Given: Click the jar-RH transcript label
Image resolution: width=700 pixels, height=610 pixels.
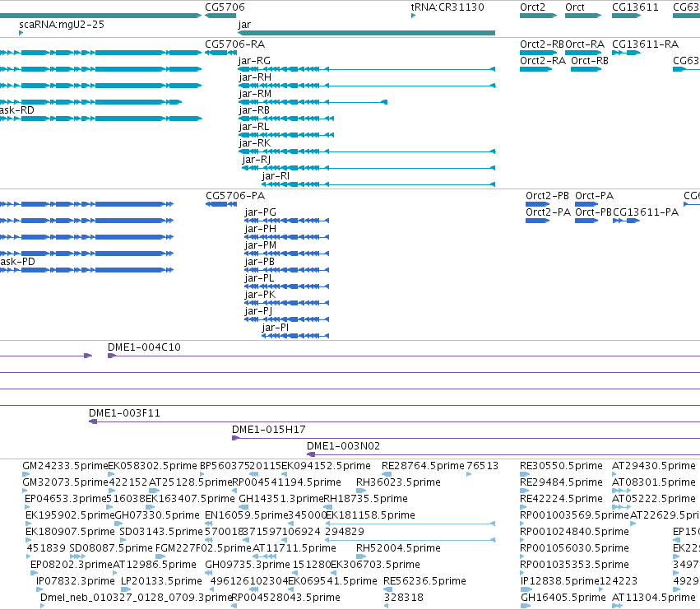Looking at the screenshot, I should coord(255,77).
